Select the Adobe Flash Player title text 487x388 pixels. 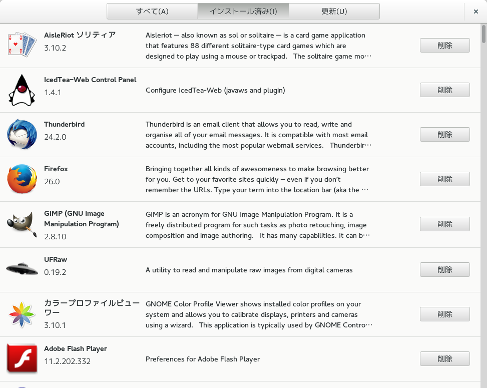75,349
